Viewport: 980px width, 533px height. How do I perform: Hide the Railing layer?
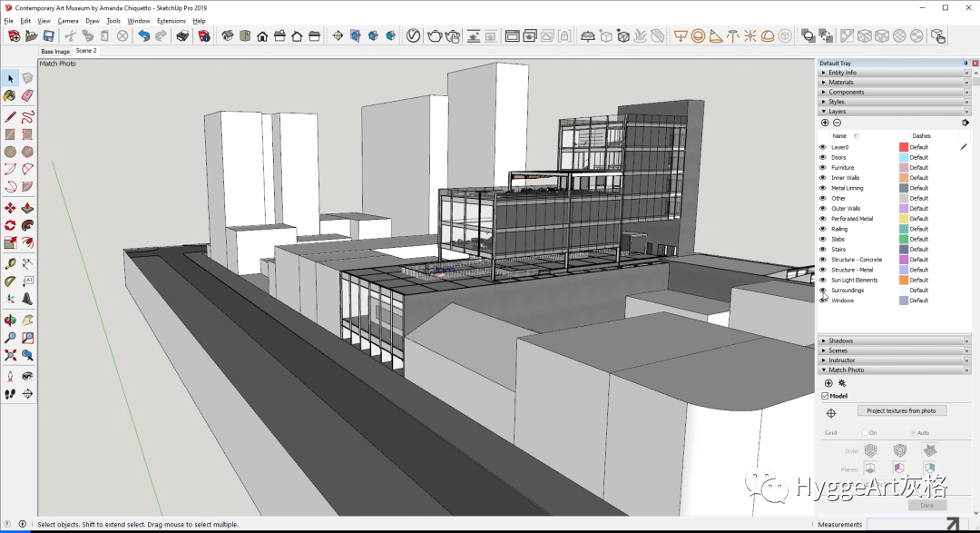pos(822,229)
